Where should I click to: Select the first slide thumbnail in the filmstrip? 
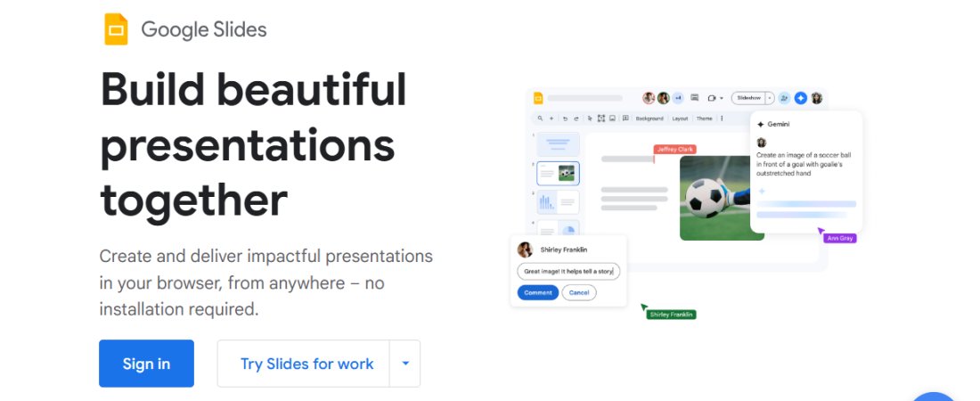coord(558,143)
